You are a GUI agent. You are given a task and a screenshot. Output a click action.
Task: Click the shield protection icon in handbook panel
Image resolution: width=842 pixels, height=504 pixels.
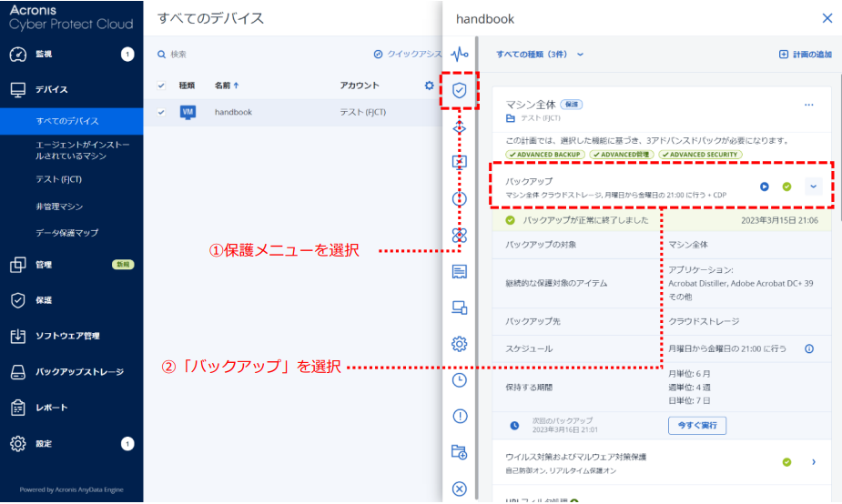tap(460, 90)
